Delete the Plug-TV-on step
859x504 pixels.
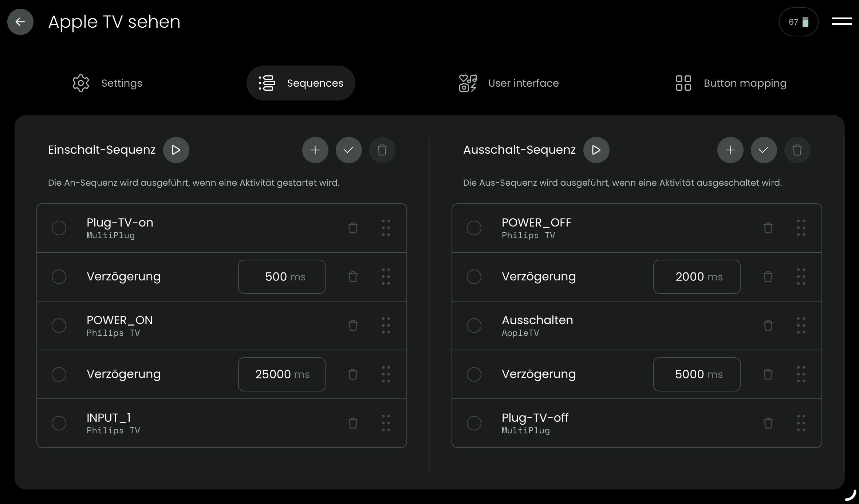pos(353,228)
